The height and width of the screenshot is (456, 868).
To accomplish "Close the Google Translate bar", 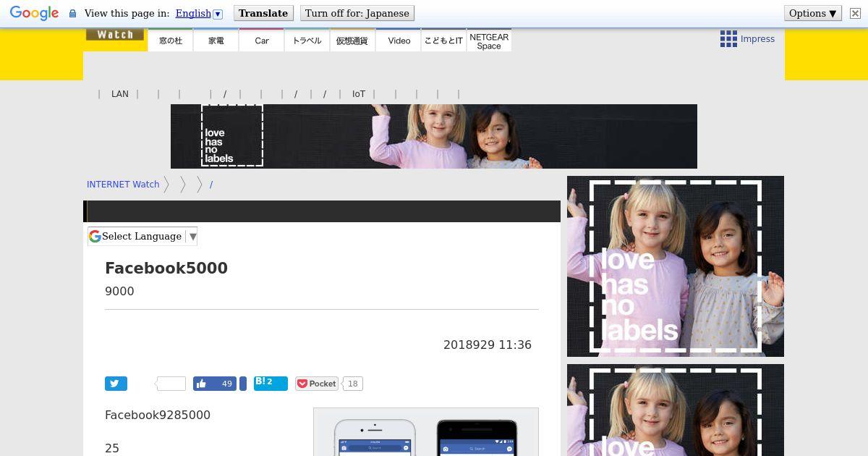I will click(x=854, y=14).
